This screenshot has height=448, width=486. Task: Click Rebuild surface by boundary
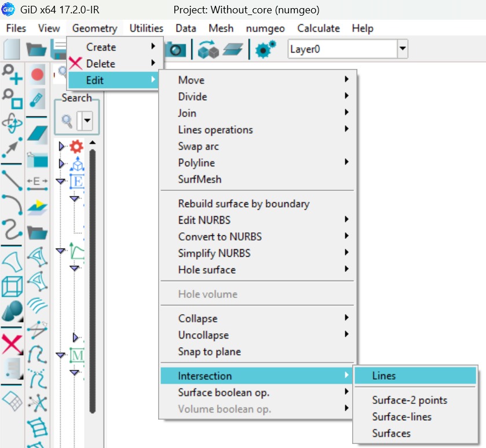[x=243, y=203]
